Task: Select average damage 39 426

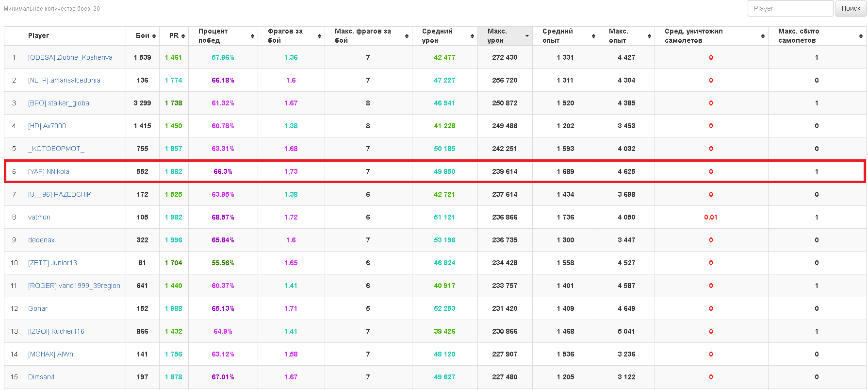Action: tap(444, 331)
